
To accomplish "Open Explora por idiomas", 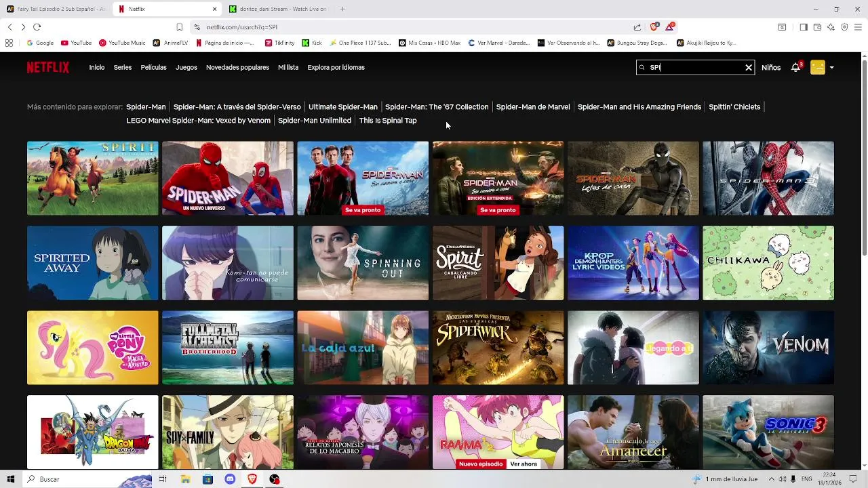I will pyautogui.click(x=336, y=68).
